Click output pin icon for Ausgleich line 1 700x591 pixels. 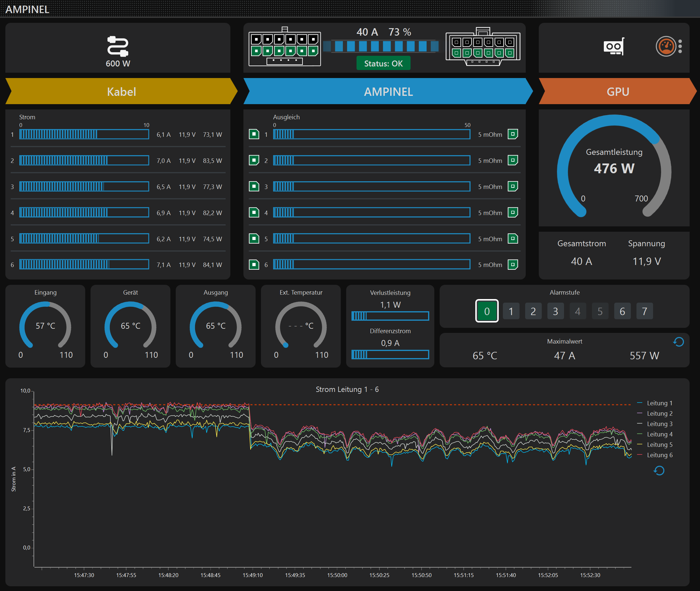513,134
